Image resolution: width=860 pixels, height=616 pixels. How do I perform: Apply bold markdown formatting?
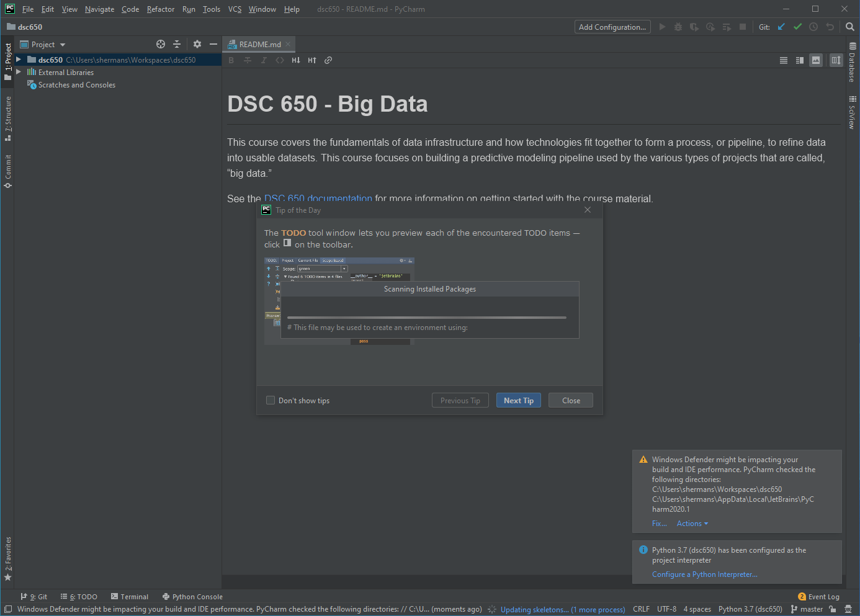click(231, 60)
